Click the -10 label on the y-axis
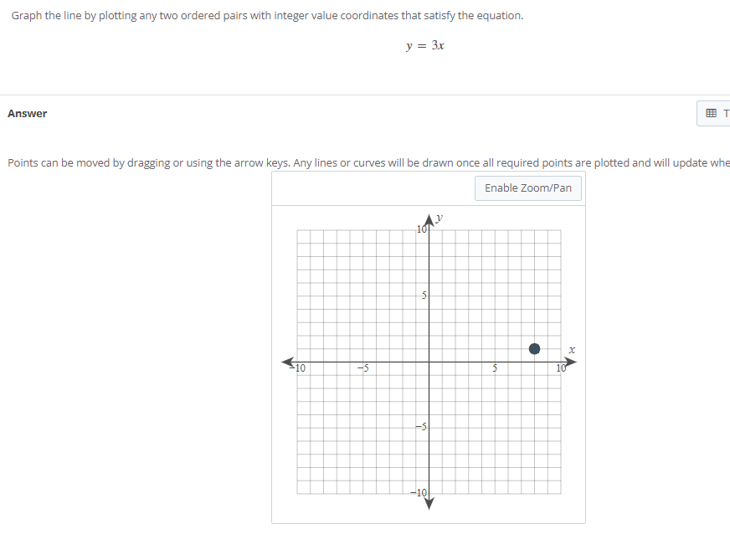 417,491
